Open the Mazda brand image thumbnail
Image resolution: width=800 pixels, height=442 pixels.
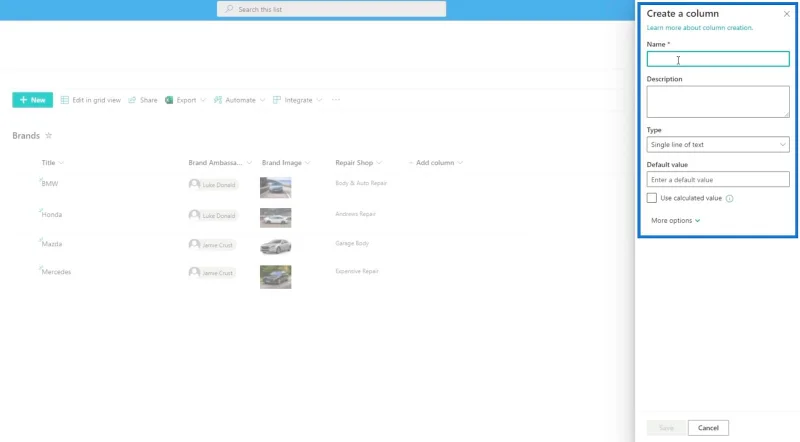coord(276,247)
